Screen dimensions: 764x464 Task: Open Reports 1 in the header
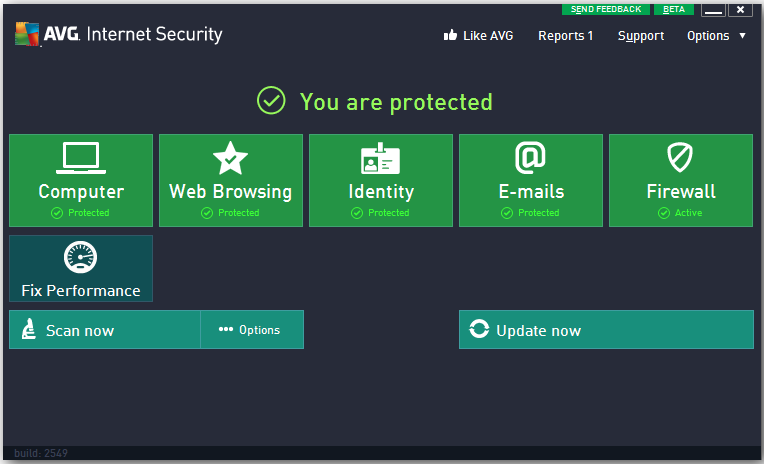click(565, 36)
